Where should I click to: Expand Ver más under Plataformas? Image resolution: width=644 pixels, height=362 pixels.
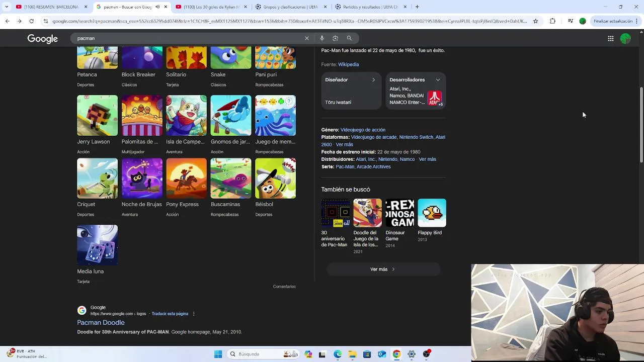tap(344, 144)
